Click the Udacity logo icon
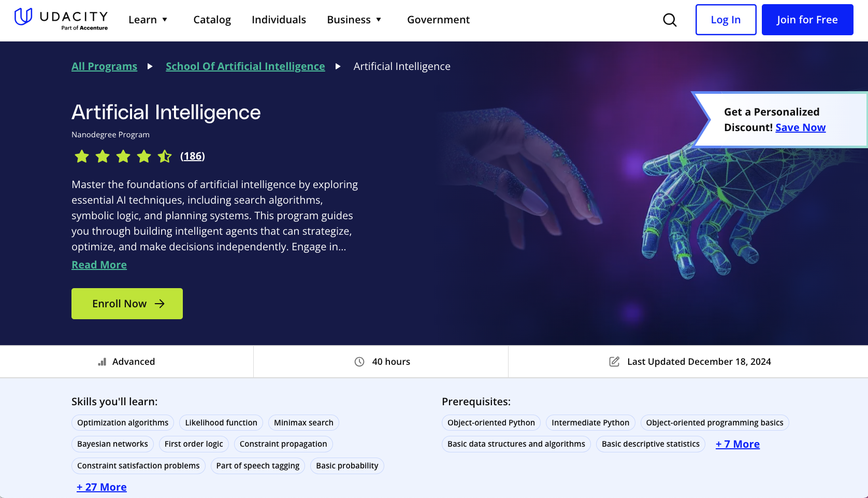868x498 pixels. (23, 17)
